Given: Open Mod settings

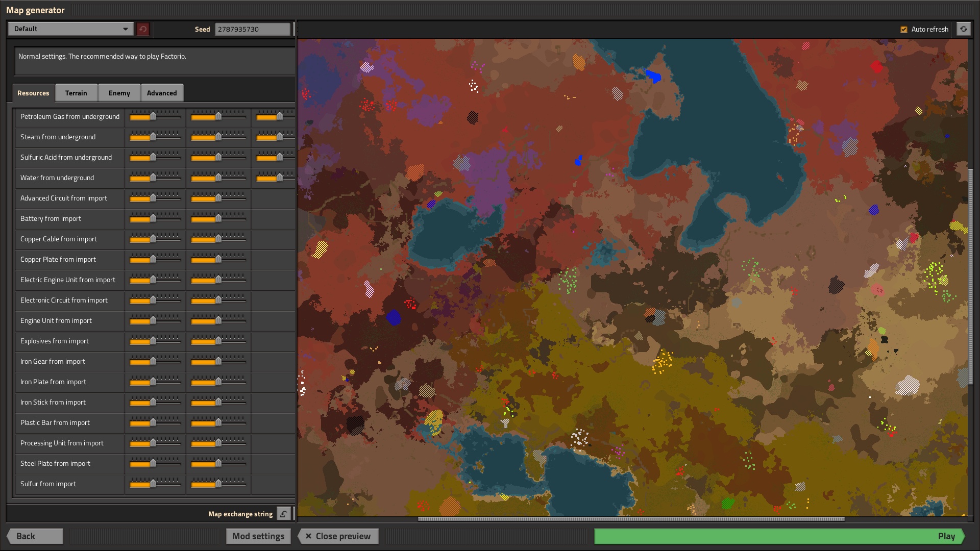Looking at the screenshot, I should point(258,536).
